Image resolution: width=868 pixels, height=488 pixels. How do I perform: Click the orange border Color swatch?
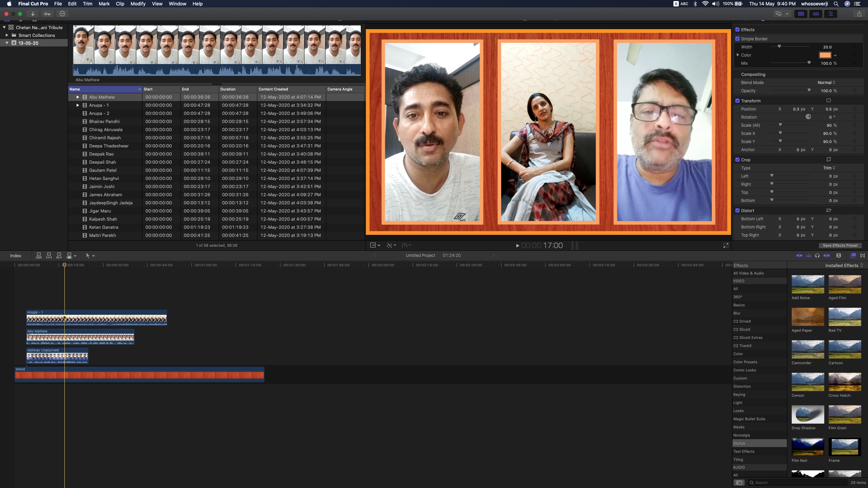tap(825, 55)
